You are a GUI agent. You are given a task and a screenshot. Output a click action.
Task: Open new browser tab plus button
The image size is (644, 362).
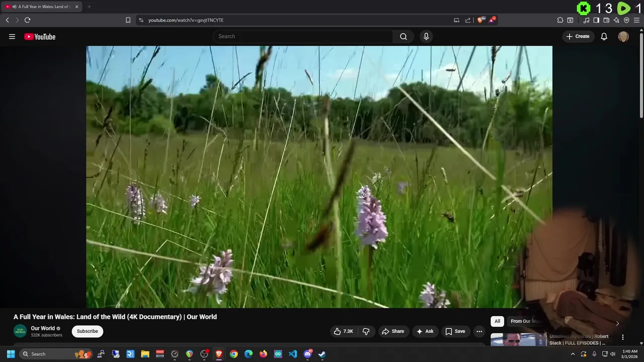click(89, 7)
